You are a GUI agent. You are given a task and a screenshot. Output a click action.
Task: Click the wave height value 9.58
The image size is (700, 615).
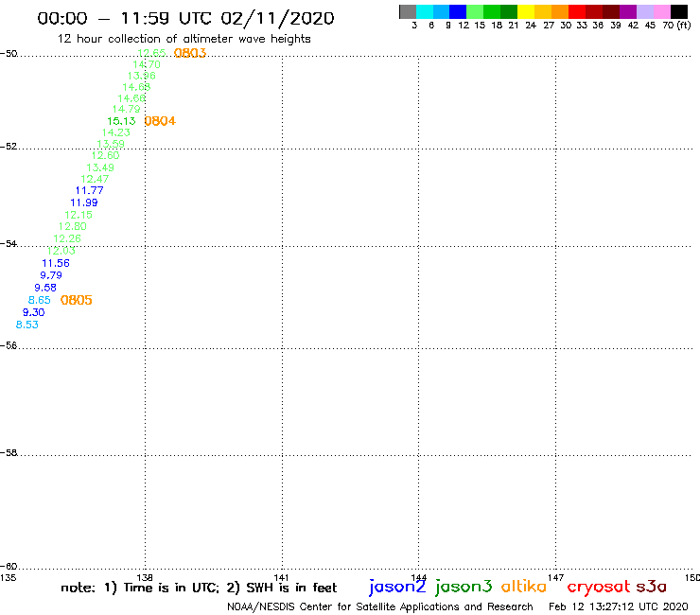(45, 288)
